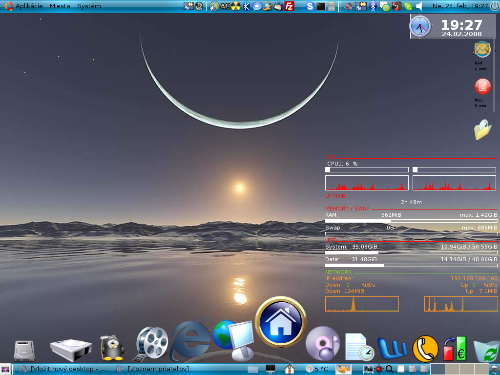Open the locked folder icon on desktop
The height and width of the screenshot is (375, 500).
point(482,130)
